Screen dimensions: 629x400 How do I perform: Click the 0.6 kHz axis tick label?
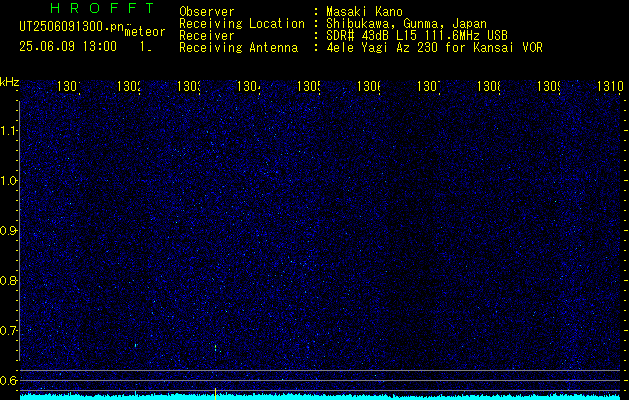click(9, 380)
